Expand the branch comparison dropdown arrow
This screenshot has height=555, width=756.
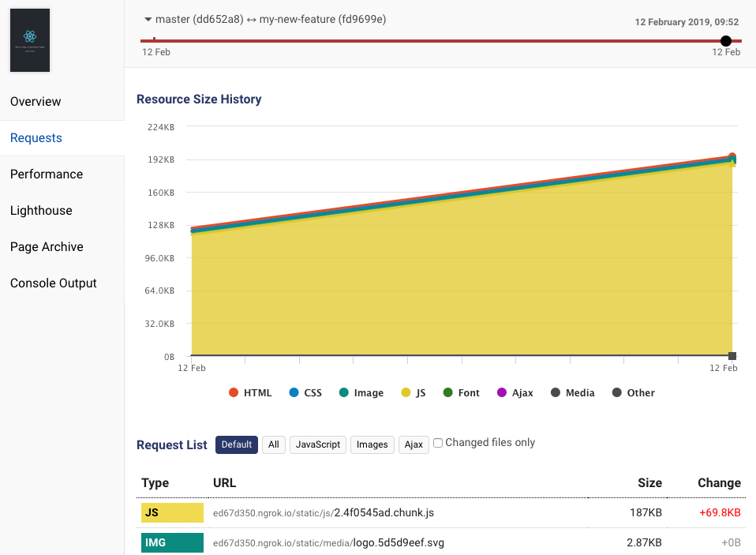pos(148,20)
